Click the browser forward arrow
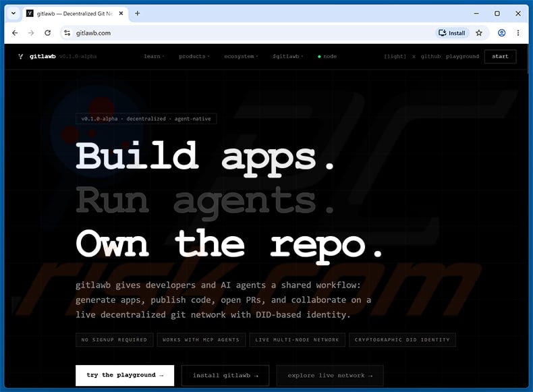Screen dimensions: 533x392 tap(31, 33)
